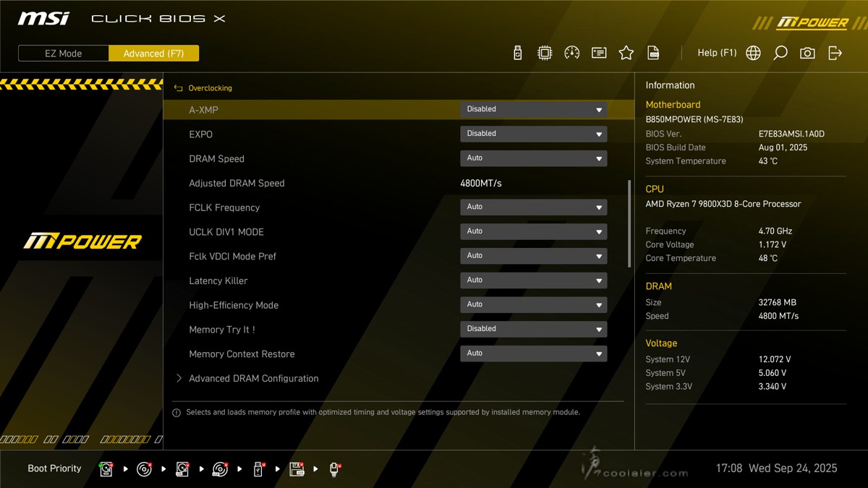This screenshot has height=488, width=868.
Task: Open the A-XMP dropdown
Action: (534, 109)
